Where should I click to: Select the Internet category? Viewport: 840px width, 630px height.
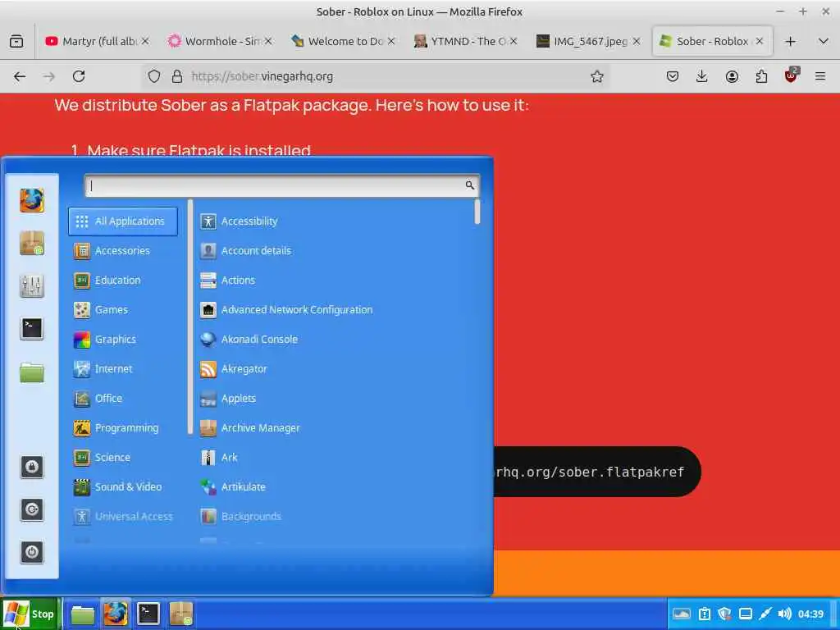click(x=123, y=368)
